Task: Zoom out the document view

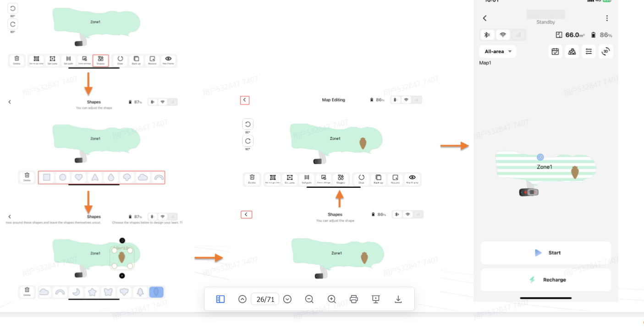Action: point(309,299)
